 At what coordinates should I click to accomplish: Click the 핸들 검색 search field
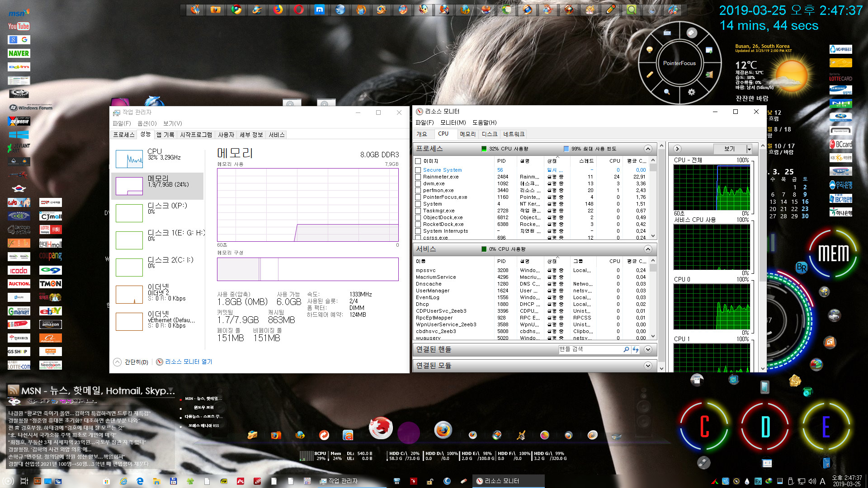pyautogui.click(x=590, y=349)
